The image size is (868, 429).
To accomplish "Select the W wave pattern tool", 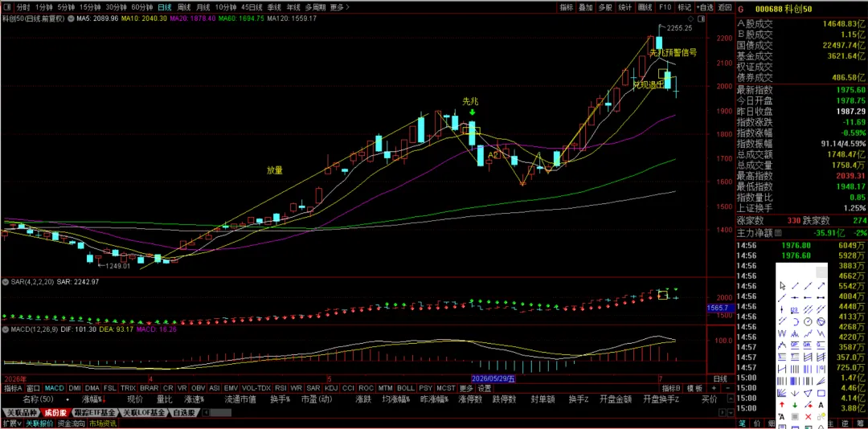I will click(x=782, y=333).
